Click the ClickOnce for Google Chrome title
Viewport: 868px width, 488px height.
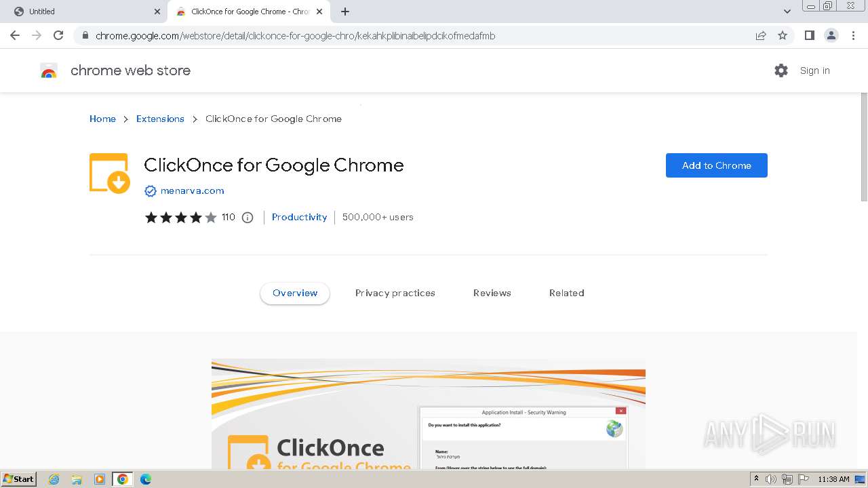274,165
